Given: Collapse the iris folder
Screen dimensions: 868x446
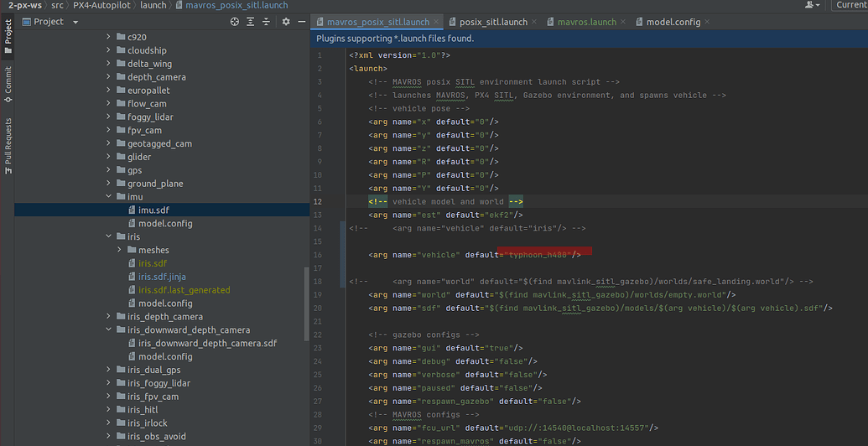Looking at the screenshot, I should tap(109, 237).
